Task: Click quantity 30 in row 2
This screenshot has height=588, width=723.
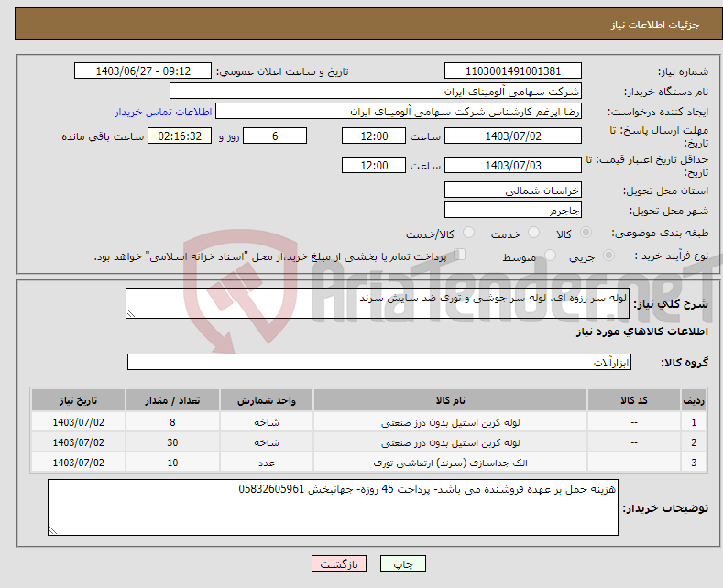Action: pos(172,442)
